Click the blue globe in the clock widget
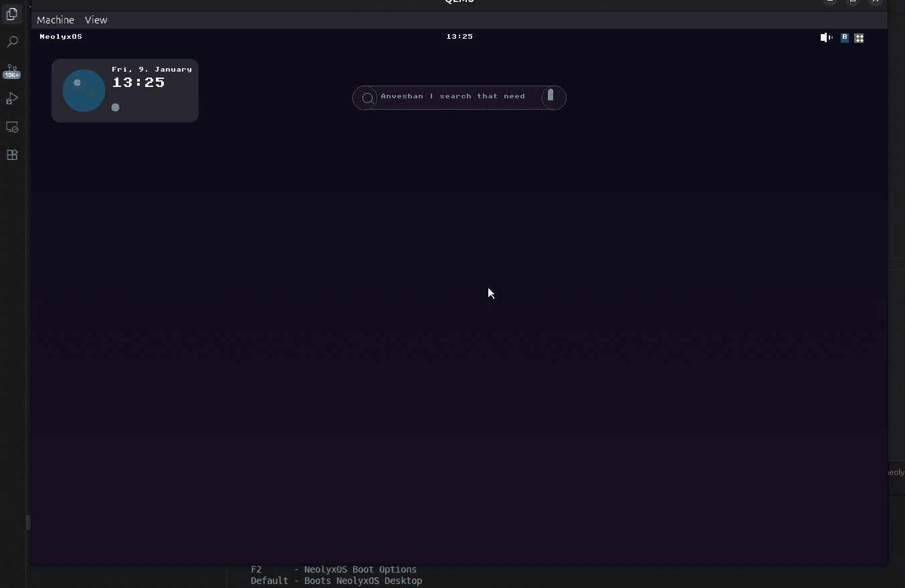 pyautogui.click(x=84, y=90)
